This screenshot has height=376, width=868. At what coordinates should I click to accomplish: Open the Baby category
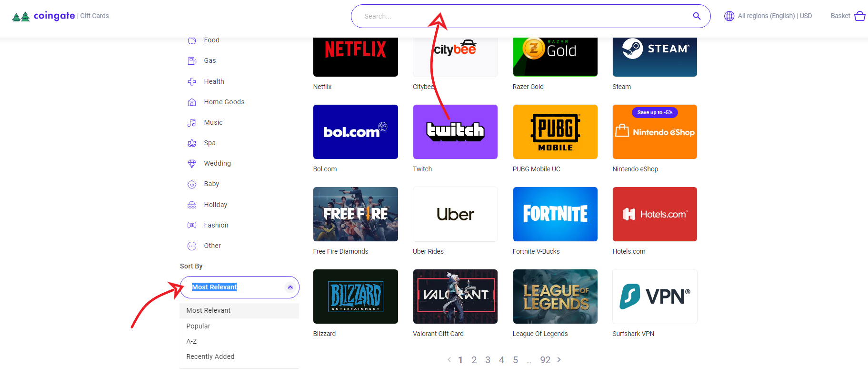click(x=211, y=184)
